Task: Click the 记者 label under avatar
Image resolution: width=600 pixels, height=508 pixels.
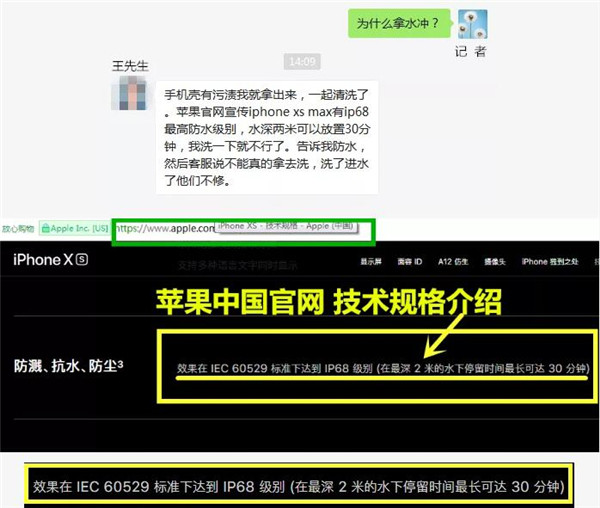Action: 471,51
